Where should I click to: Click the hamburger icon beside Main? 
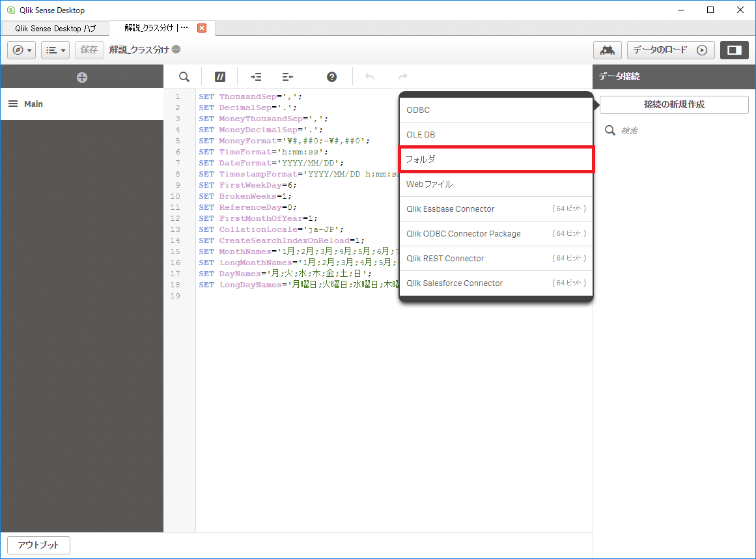tap(13, 104)
